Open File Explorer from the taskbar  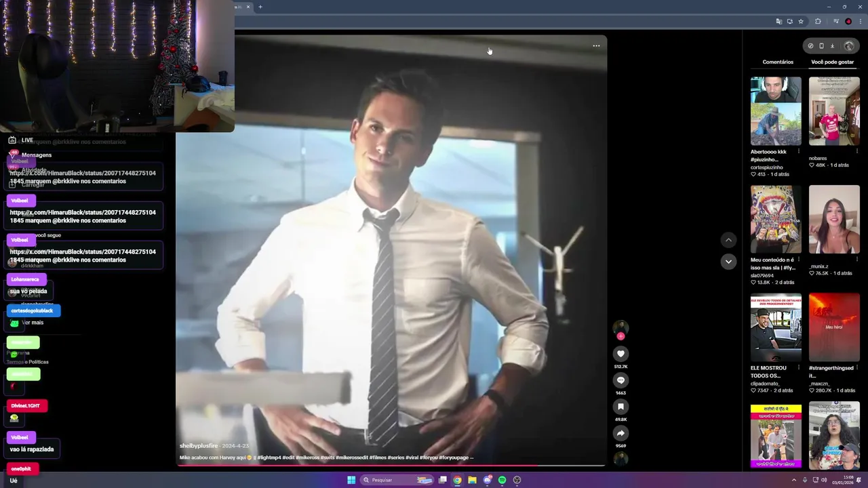[472, 480]
